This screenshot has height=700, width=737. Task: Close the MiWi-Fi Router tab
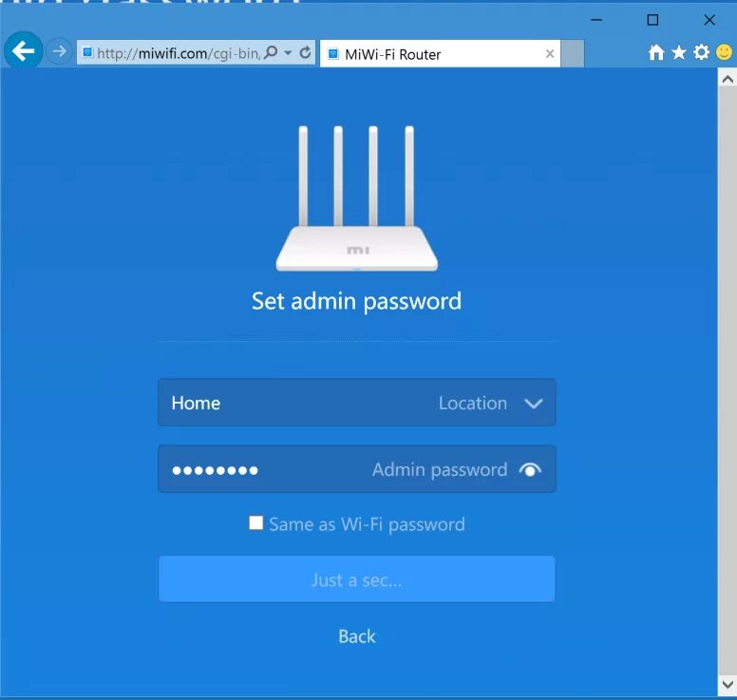(x=550, y=54)
